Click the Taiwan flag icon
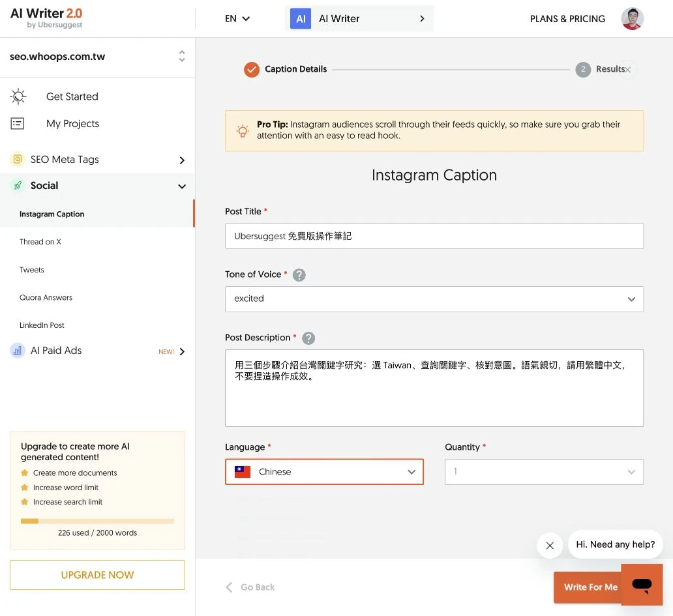This screenshot has height=616, width=673. click(x=243, y=472)
